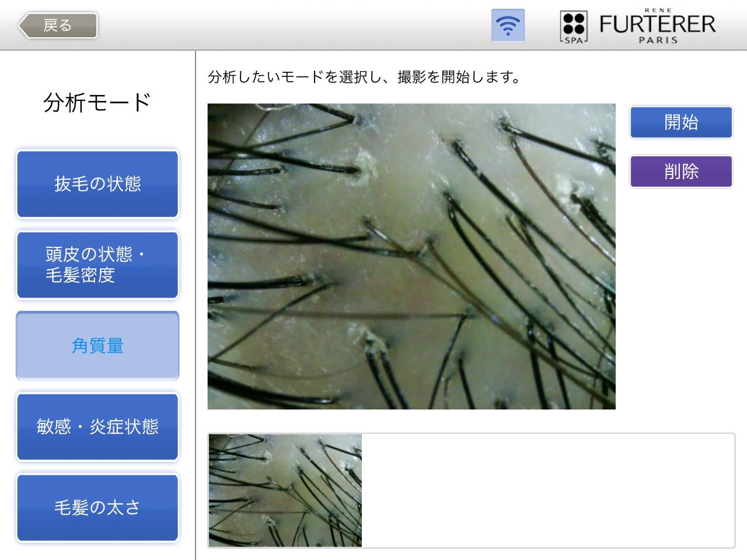Screen dimensions: 747x560
Task: Select the captured scalp thumbnail
Action: [285, 490]
